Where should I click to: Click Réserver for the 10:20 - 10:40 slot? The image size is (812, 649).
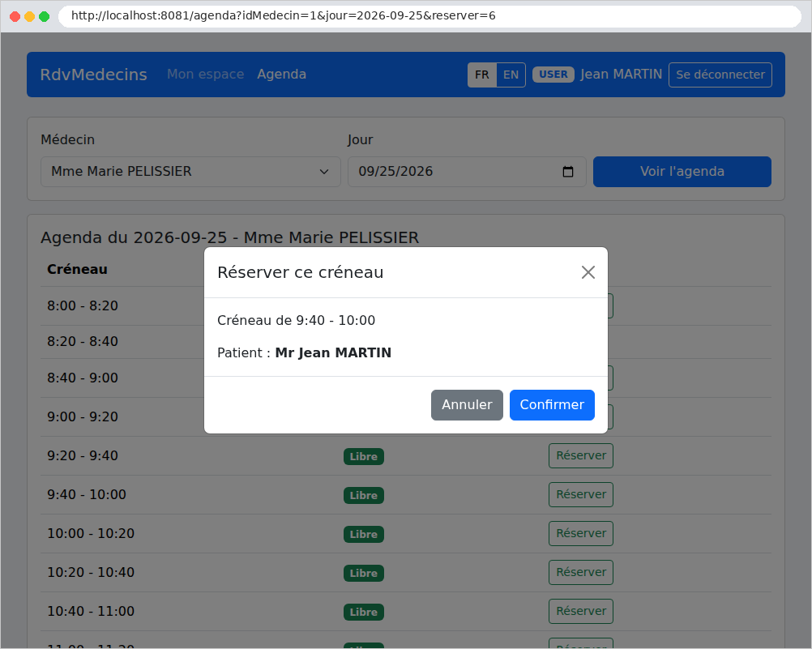coord(581,572)
